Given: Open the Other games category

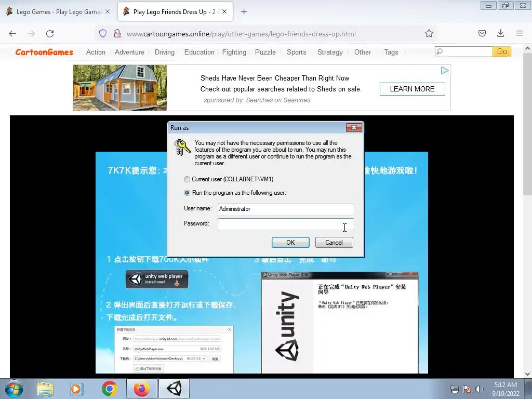Looking at the screenshot, I should [362, 52].
